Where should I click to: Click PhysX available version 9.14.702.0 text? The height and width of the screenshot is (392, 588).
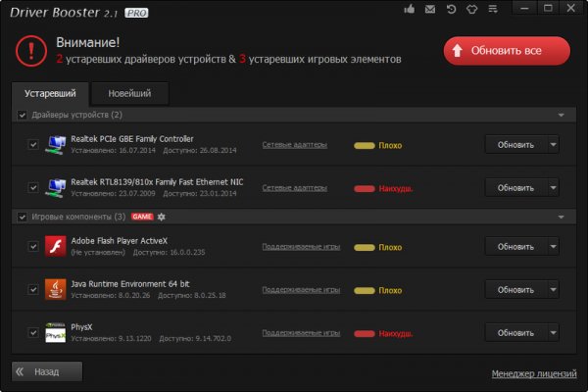[x=195, y=339]
